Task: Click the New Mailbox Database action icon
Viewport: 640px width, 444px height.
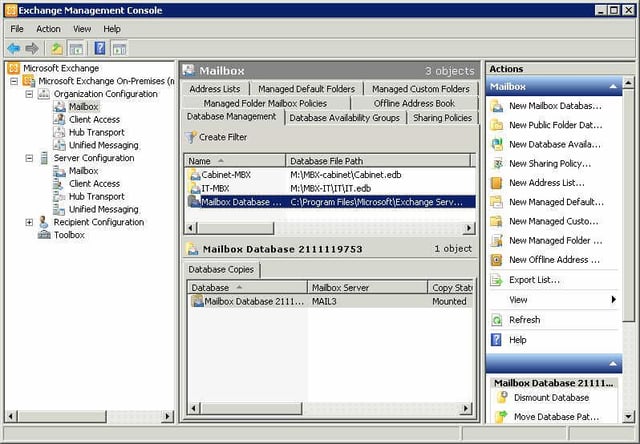Action: coord(496,106)
